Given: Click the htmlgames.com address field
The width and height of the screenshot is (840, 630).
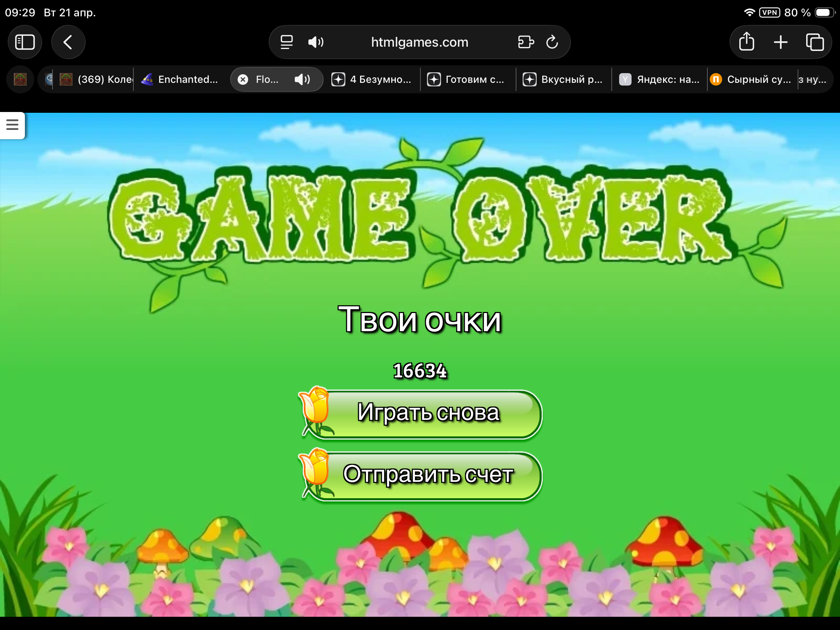Looking at the screenshot, I should coord(419,42).
